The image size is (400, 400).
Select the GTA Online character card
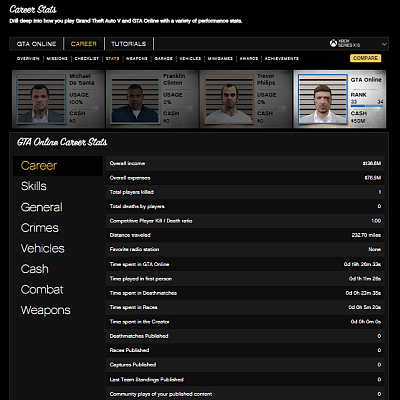click(x=340, y=99)
